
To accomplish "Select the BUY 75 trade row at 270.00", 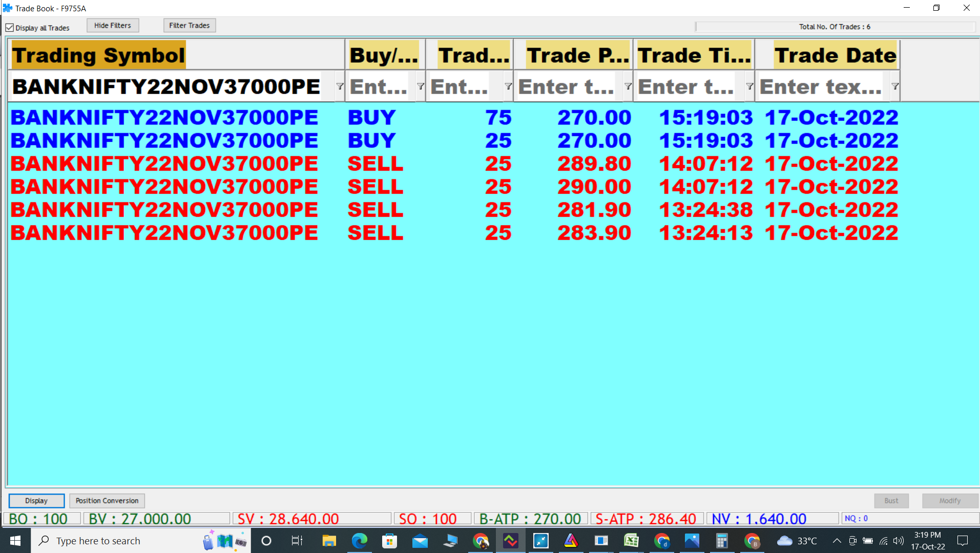I will (x=453, y=118).
